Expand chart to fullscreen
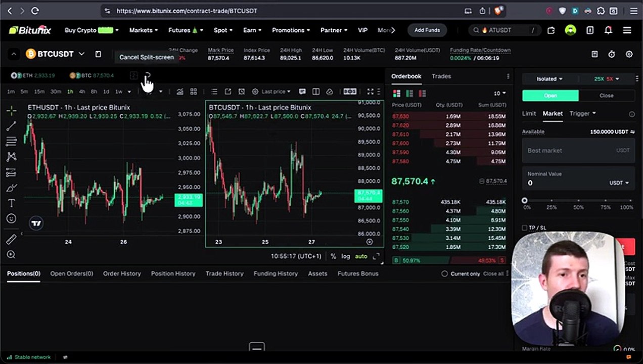Viewport: 643px width, 364px height. pos(370,92)
